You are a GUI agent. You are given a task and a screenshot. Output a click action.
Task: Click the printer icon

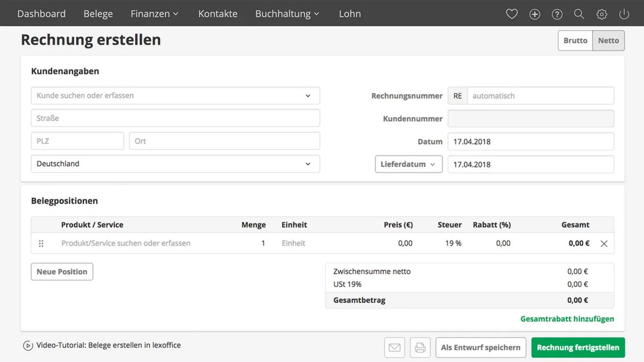pyautogui.click(x=420, y=348)
